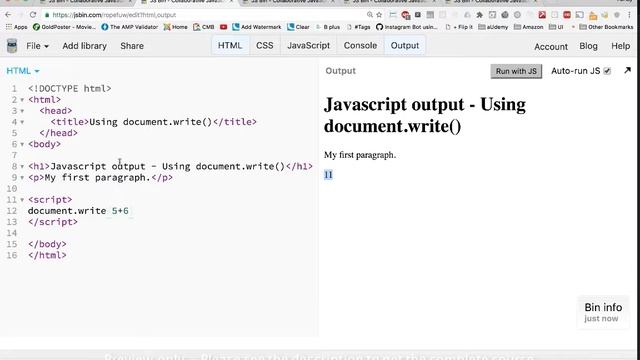Toggle the Output panel tab
Screen dimensions: 640x360
(x=404, y=45)
